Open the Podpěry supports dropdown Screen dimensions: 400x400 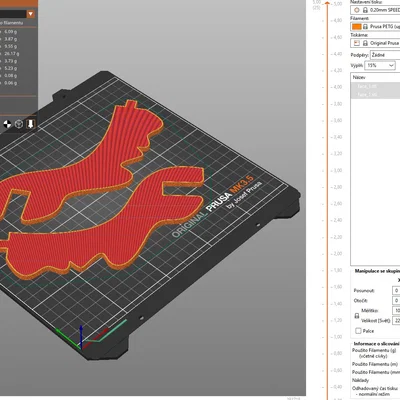(385, 55)
